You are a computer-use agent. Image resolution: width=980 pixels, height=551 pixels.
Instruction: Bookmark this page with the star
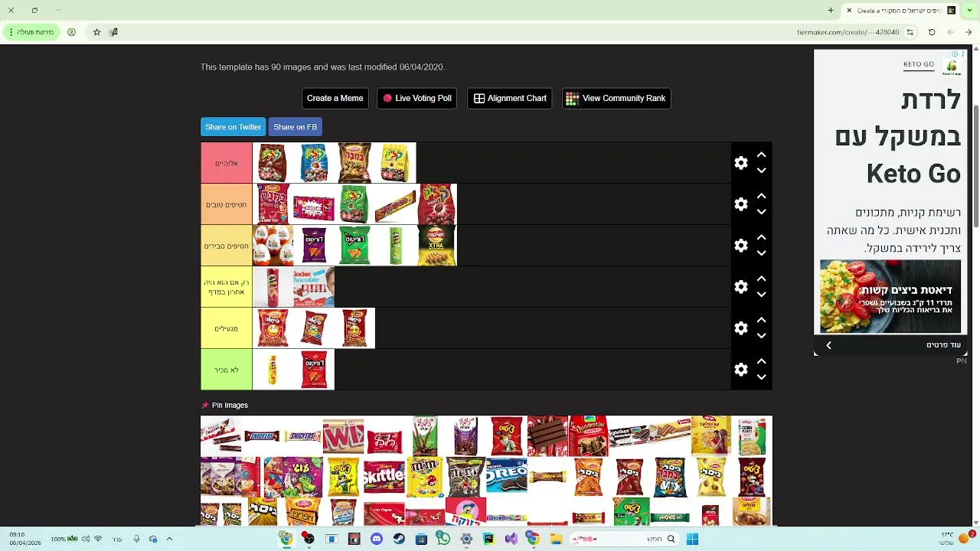point(96,32)
